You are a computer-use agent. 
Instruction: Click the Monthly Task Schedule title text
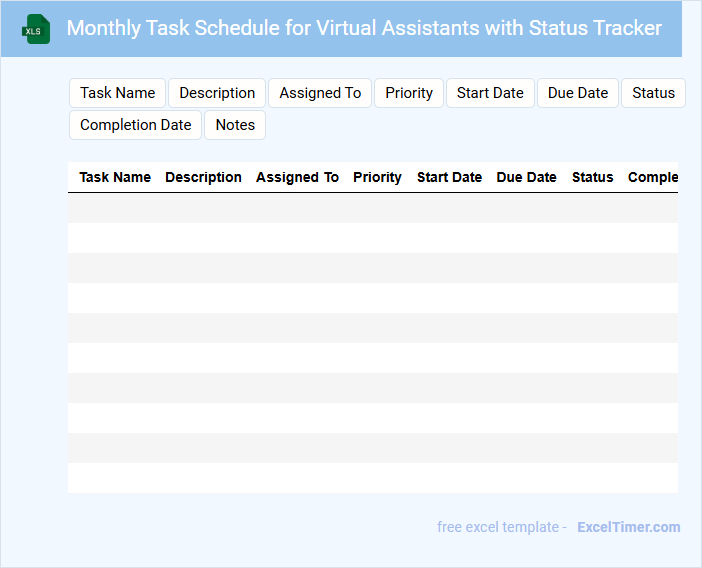(364, 28)
